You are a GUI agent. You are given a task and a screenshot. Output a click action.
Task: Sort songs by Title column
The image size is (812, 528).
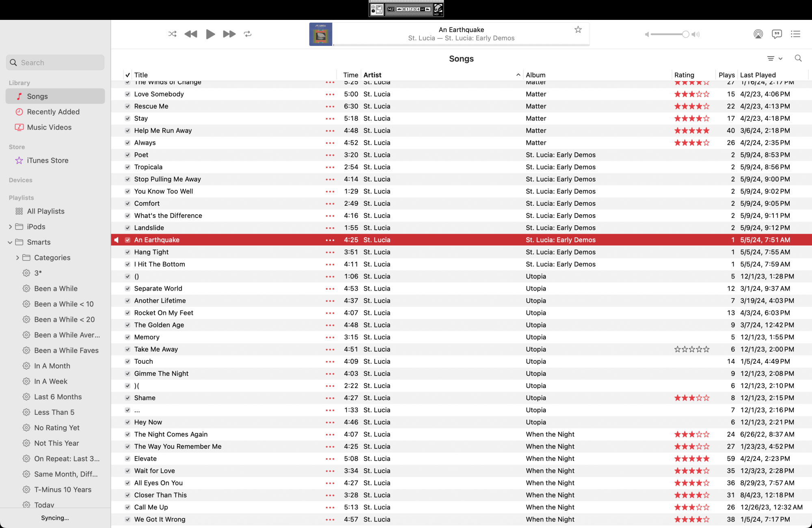click(235, 75)
